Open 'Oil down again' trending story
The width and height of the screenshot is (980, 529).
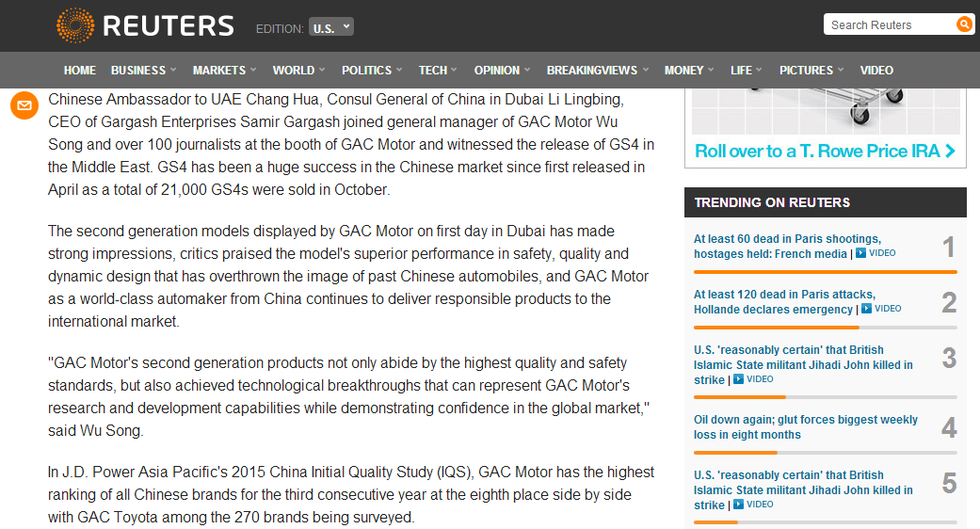click(x=806, y=427)
